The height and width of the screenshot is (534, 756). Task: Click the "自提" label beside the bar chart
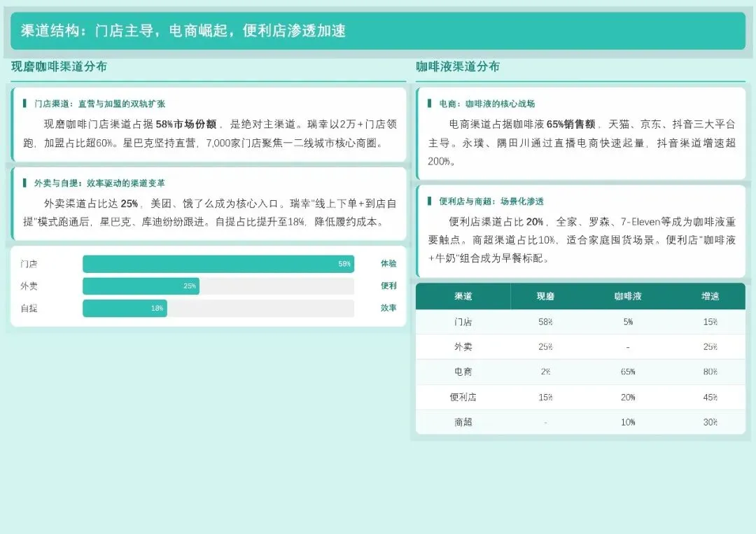coord(29,309)
